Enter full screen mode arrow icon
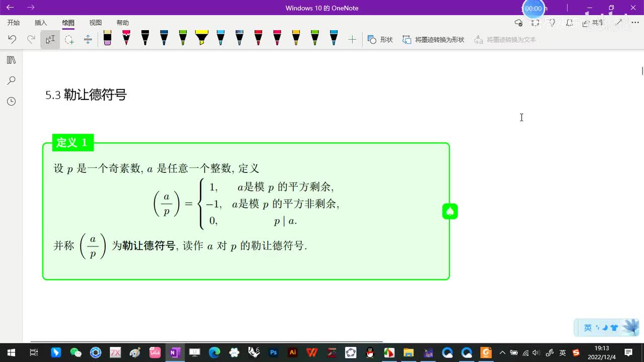This screenshot has width=644, height=362. pyautogui.click(x=619, y=23)
